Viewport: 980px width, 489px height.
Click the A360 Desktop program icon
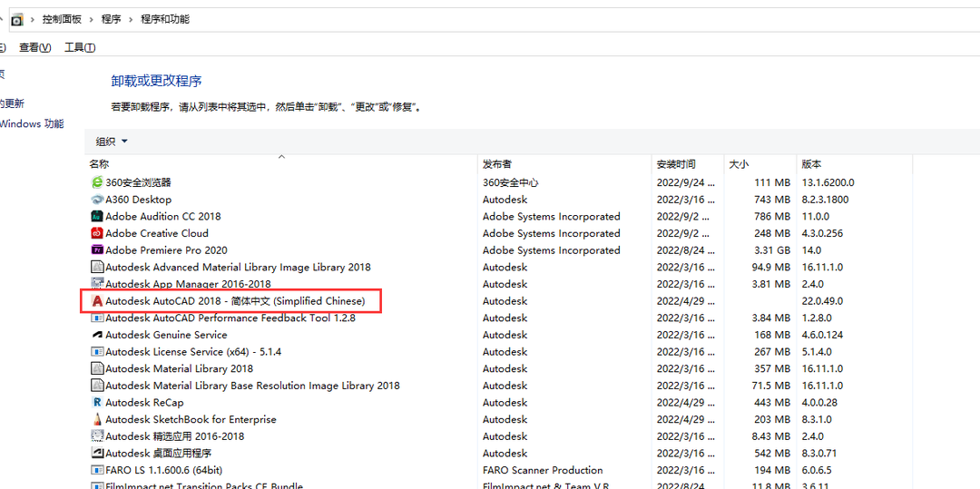click(97, 200)
